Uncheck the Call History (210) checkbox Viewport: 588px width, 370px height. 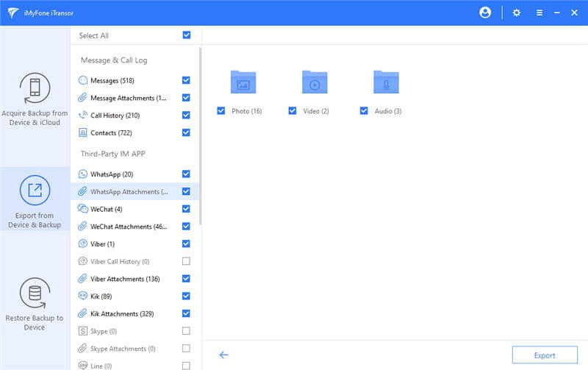(x=186, y=115)
